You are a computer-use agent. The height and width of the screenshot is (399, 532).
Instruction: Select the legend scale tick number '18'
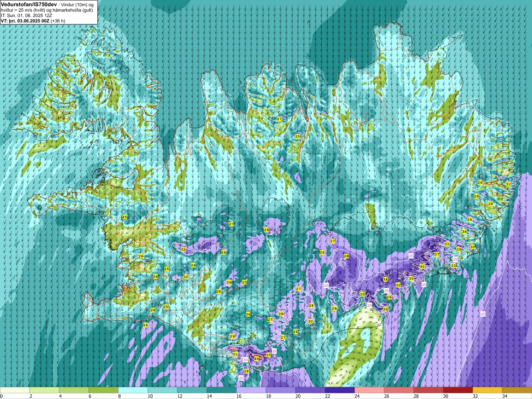(268, 396)
